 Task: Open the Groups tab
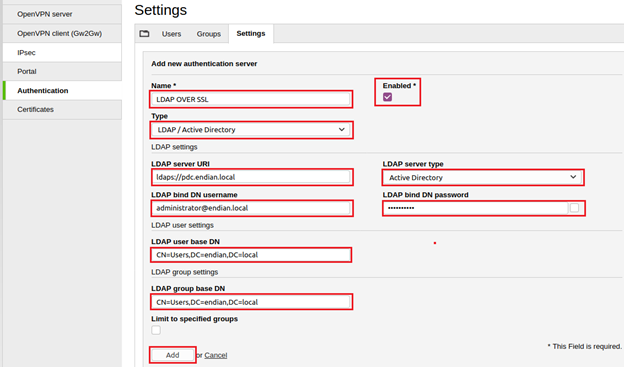[209, 34]
